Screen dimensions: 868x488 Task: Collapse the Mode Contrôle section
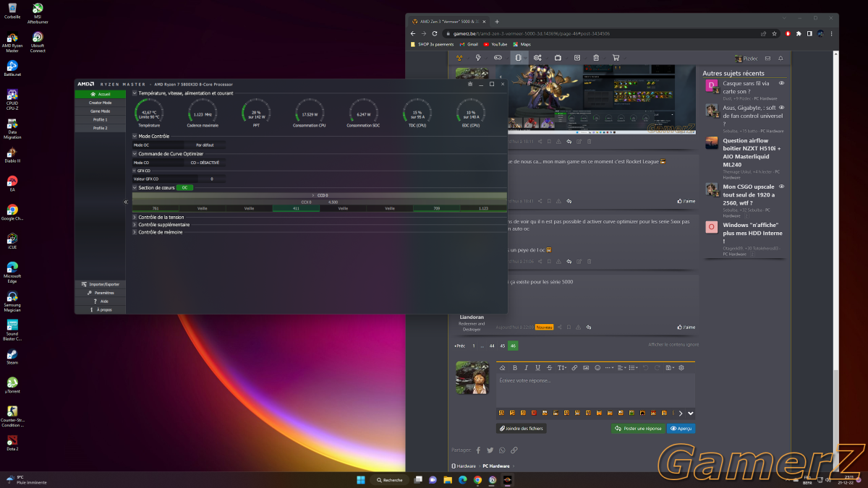point(135,136)
